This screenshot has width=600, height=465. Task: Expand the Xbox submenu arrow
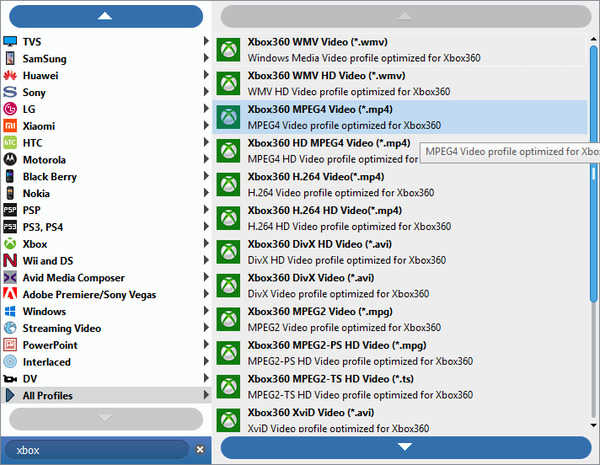point(206,243)
